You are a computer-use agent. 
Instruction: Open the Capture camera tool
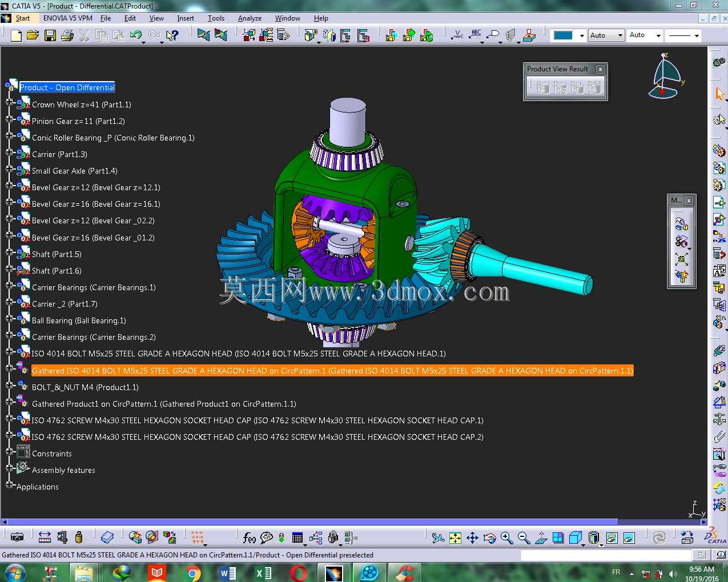pyautogui.click(x=17, y=537)
